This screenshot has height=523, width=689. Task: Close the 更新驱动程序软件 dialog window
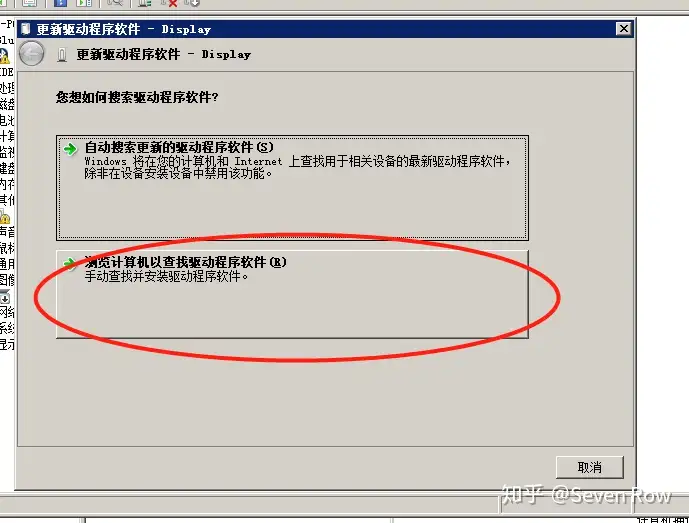click(x=624, y=29)
